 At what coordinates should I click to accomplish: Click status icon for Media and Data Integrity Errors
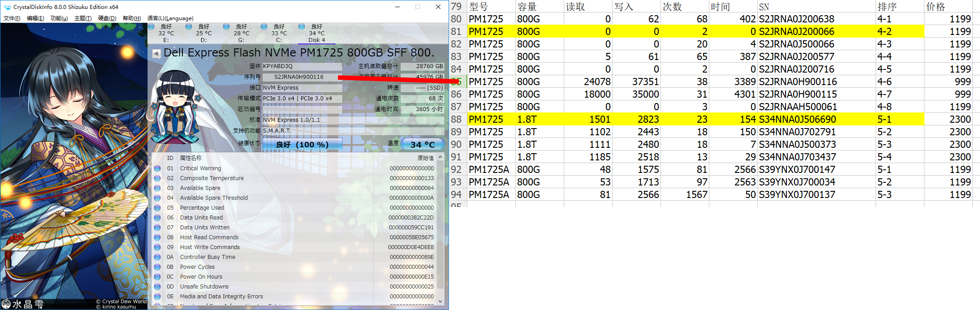click(x=157, y=297)
